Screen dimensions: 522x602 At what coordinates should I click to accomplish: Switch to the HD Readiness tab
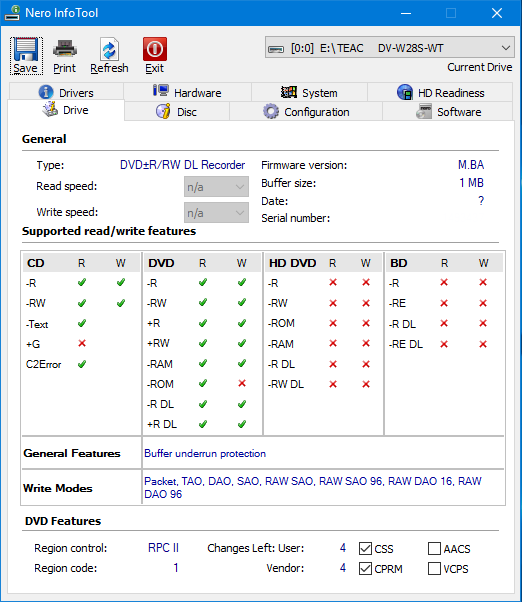tap(440, 93)
